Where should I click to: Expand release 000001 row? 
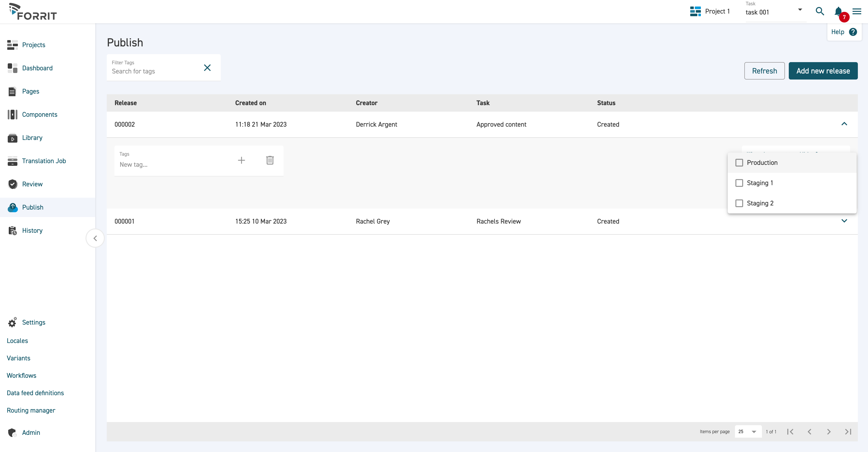844,221
